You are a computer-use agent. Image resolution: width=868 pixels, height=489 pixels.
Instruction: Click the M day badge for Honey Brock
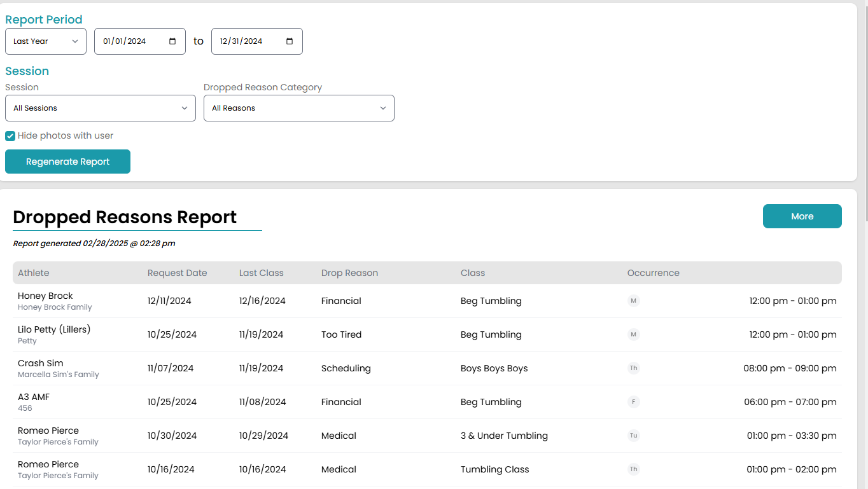(633, 301)
